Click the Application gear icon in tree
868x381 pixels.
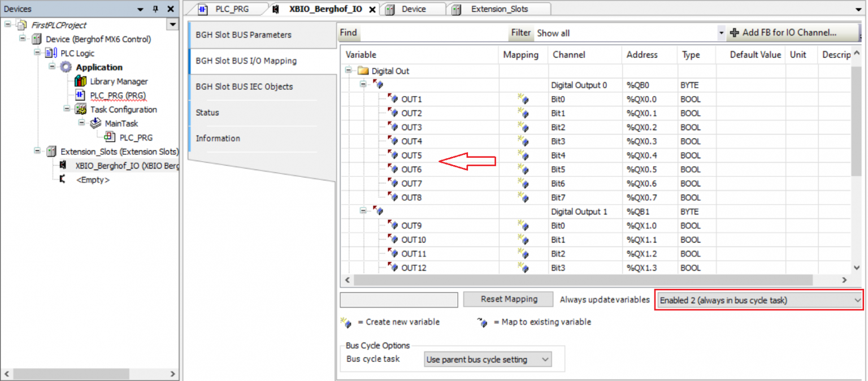66,67
